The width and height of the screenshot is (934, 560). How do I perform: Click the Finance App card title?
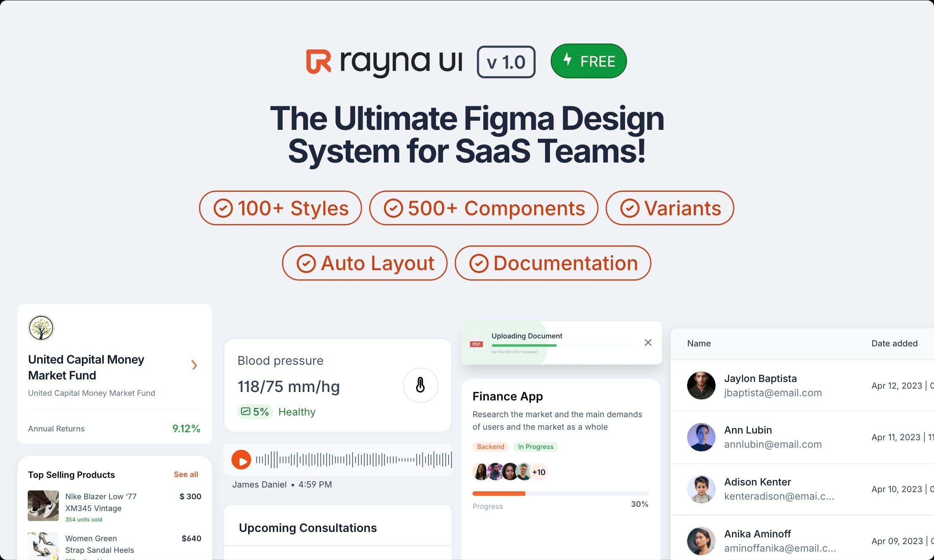pyautogui.click(x=507, y=396)
